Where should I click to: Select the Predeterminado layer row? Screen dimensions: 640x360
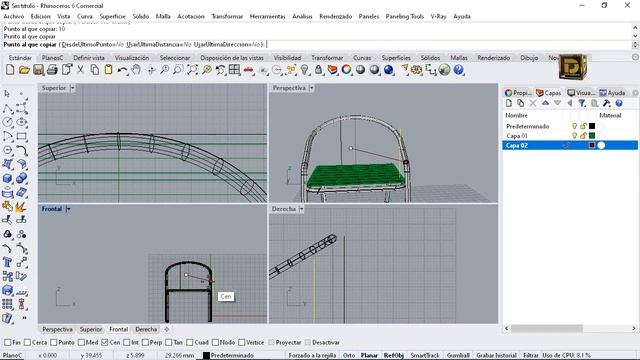(570, 126)
